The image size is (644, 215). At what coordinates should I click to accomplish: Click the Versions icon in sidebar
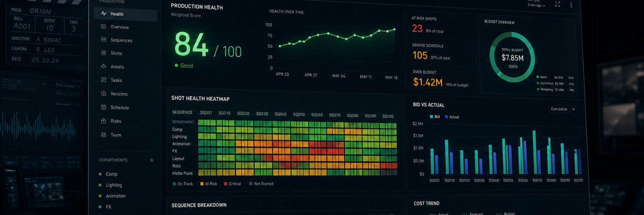[x=103, y=93]
